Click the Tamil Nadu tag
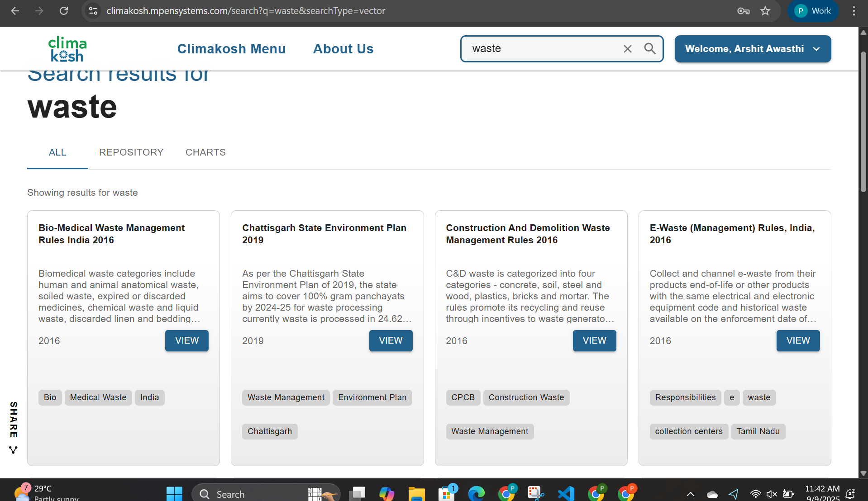Viewport: 868px width, 501px height. [x=758, y=431]
